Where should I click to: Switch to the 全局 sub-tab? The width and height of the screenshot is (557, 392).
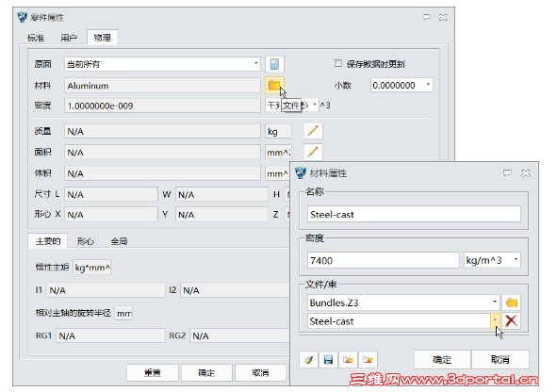(119, 241)
